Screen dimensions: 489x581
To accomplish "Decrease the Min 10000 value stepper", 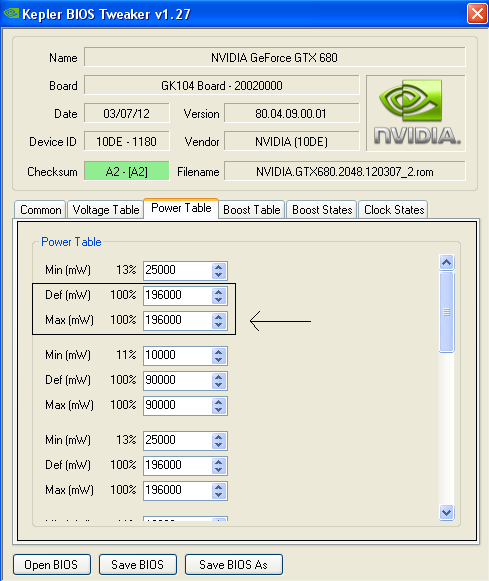I will pyautogui.click(x=219, y=360).
